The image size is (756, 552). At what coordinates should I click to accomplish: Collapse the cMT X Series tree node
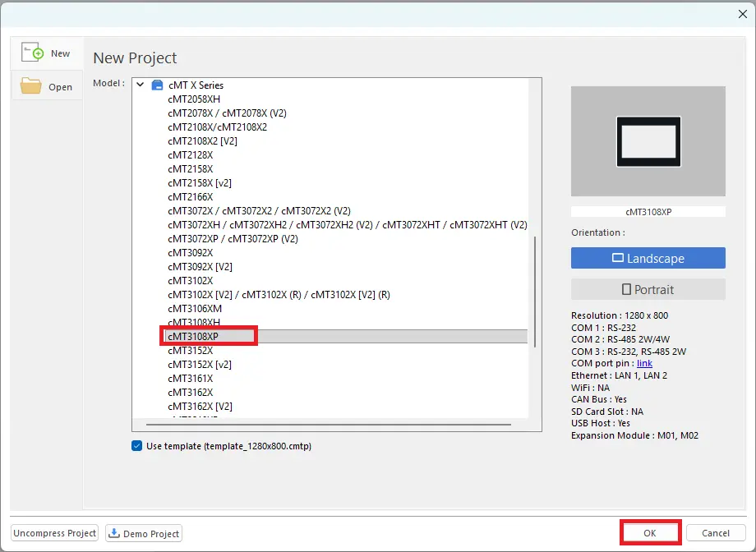click(141, 85)
